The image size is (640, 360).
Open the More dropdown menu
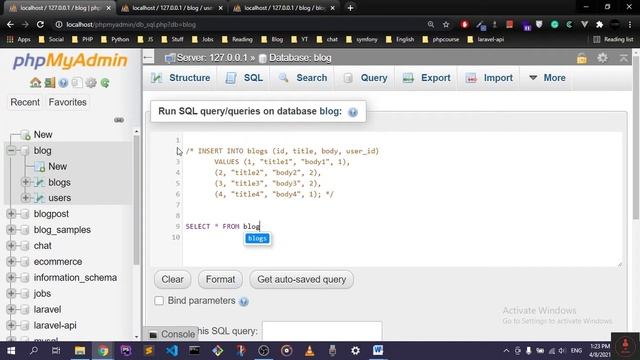coord(547,78)
